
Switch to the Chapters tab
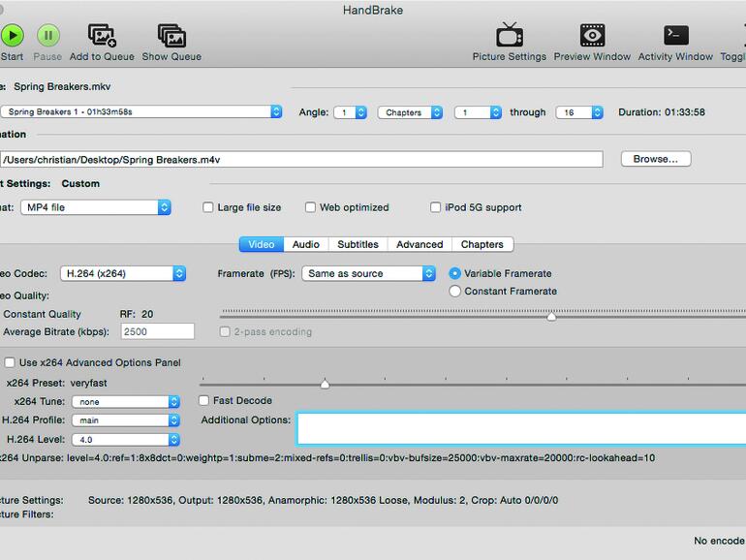482,244
